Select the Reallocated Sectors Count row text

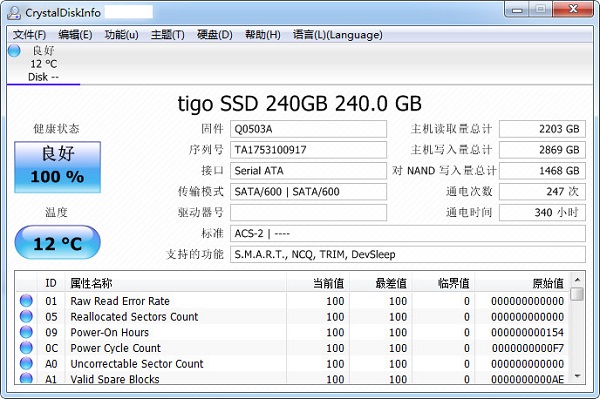tap(134, 317)
